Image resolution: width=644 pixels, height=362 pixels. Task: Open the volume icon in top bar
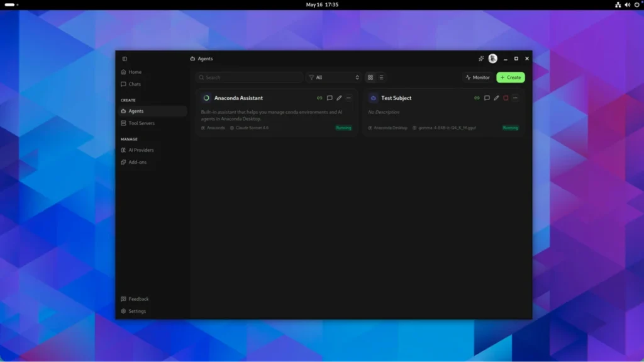627,5
